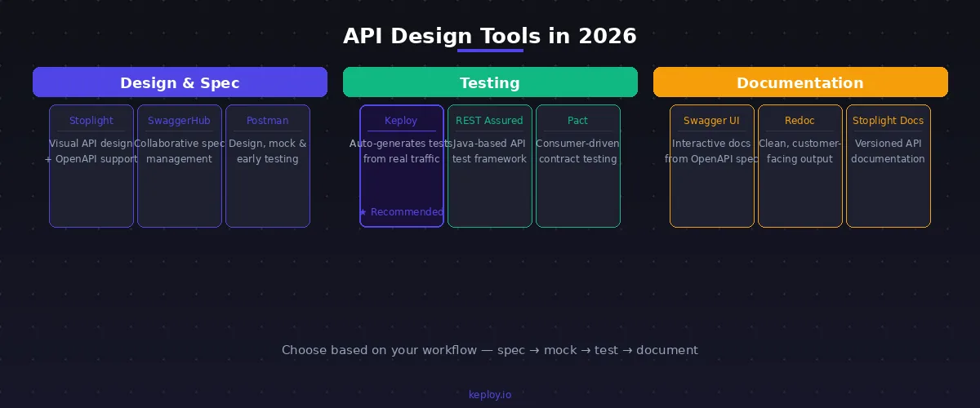Click 'Collaborative spec management' description
This screenshot has width=980, height=408.
coord(180,151)
